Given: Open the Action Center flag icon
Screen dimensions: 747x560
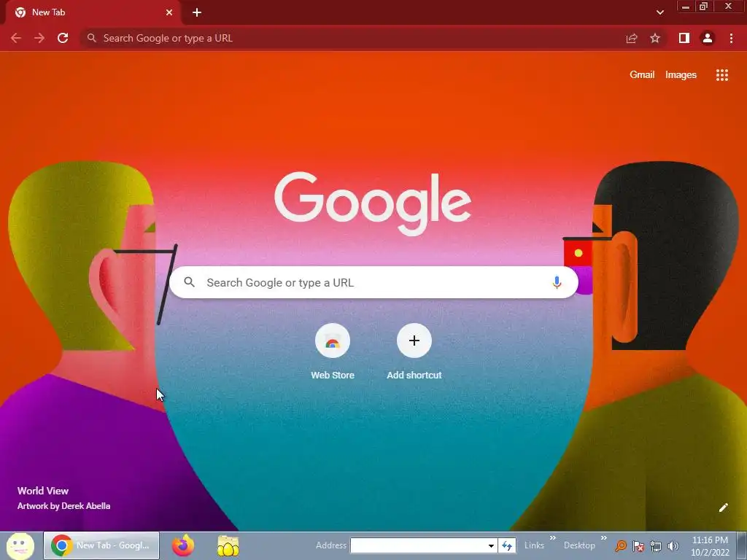Looking at the screenshot, I should pos(638,545).
